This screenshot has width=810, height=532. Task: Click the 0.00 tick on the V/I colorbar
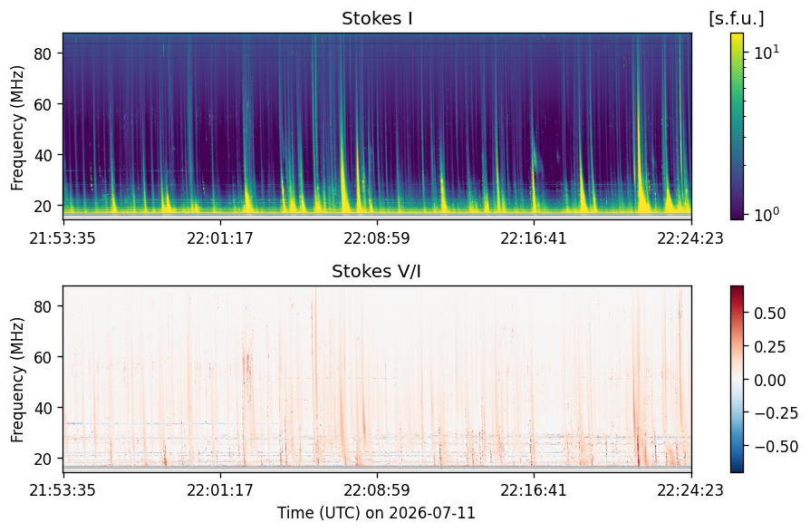(770, 380)
